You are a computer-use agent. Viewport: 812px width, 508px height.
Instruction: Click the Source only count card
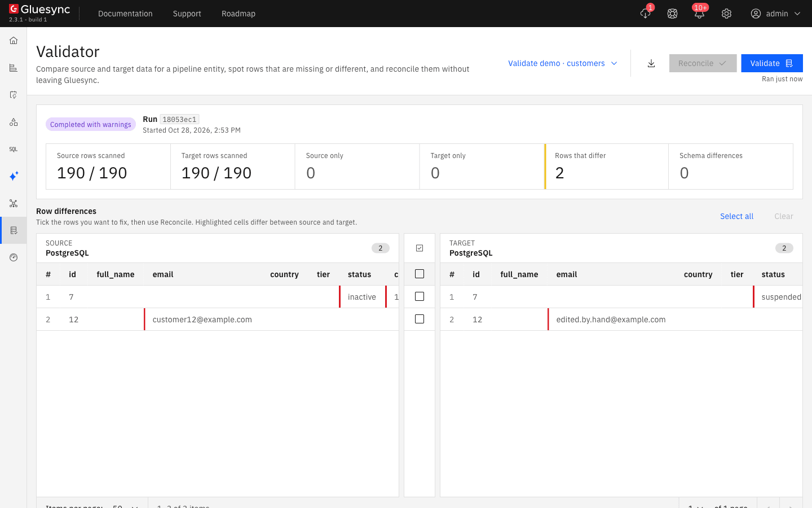[x=358, y=167]
